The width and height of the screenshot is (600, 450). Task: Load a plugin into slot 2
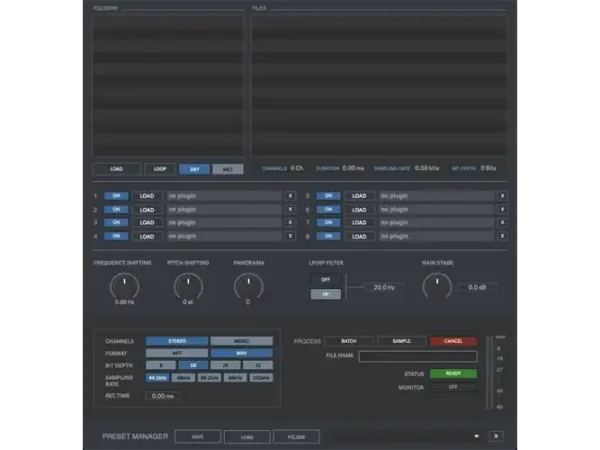click(147, 209)
